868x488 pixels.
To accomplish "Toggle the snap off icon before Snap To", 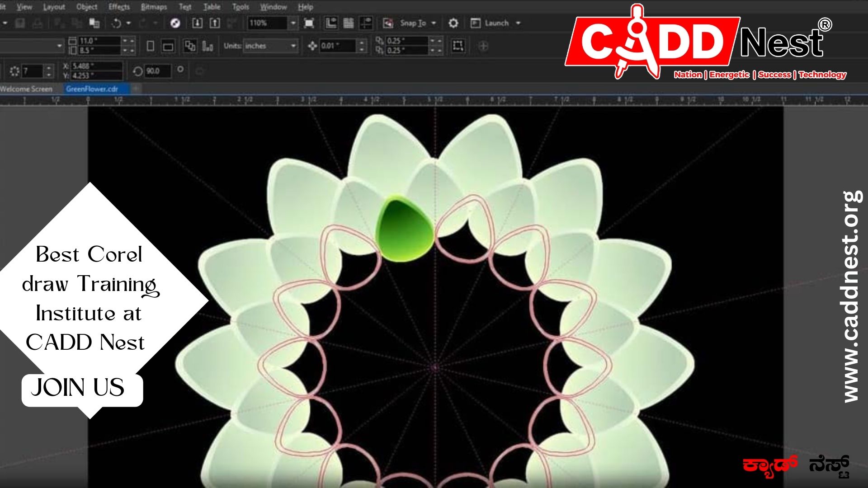I will [x=388, y=23].
